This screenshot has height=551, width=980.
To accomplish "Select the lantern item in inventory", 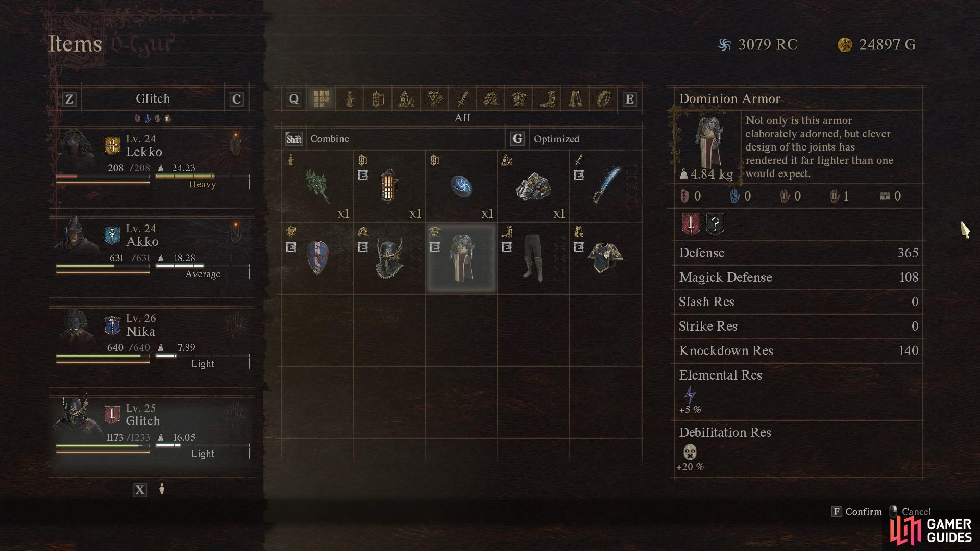I will (389, 186).
